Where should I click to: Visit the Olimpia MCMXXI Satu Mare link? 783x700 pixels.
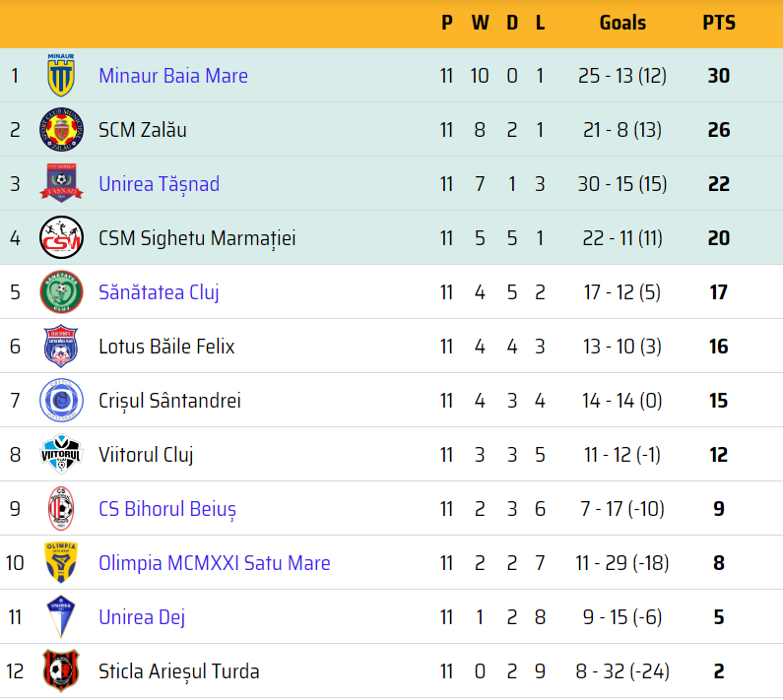(x=215, y=563)
